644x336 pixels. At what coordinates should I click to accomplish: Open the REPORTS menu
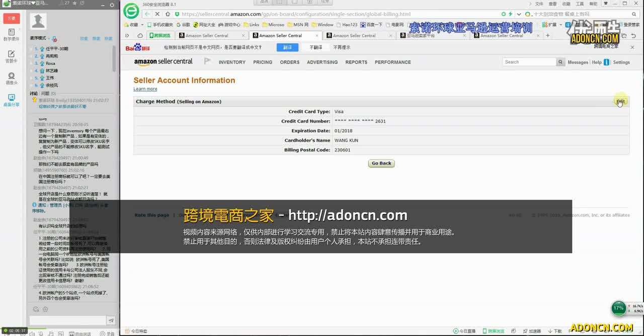click(356, 62)
